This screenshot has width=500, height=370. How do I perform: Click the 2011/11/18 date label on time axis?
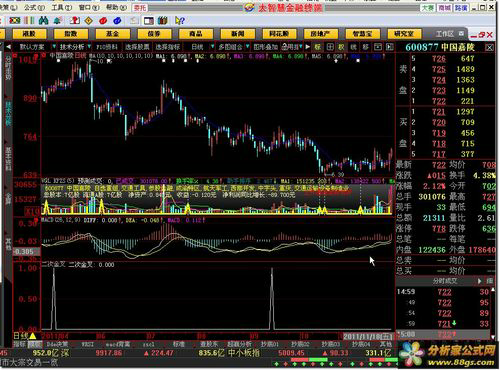tap(368, 336)
